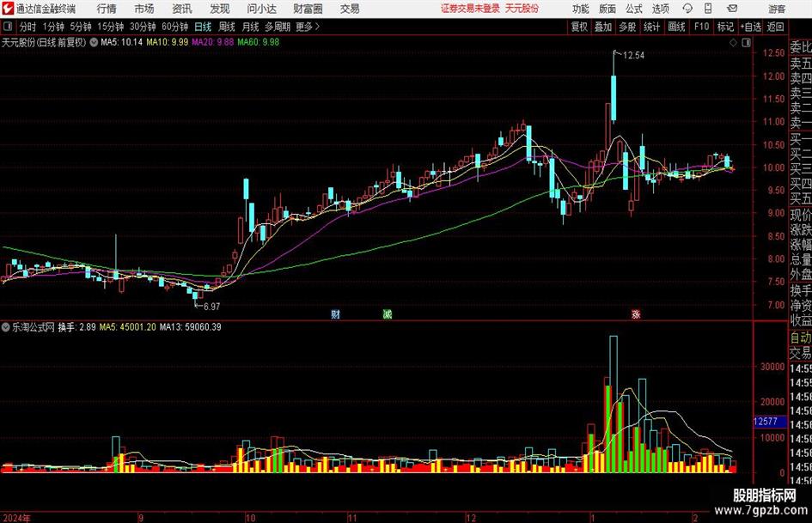Open the 选项 menu
This screenshot has height=523, width=812.
pyautogui.click(x=660, y=9)
